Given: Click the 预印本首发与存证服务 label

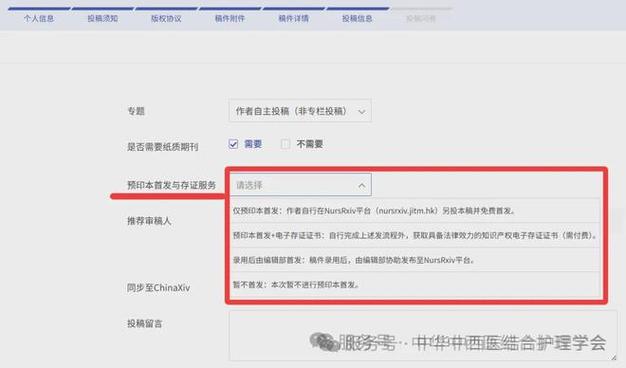Looking at the screenshot, I should (171, 185).
